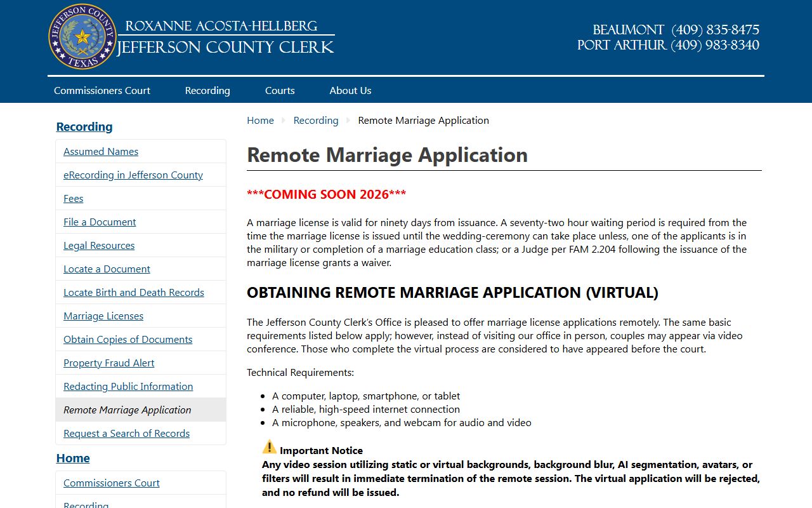Open the Property Fraud Alert link

[109, 363]
